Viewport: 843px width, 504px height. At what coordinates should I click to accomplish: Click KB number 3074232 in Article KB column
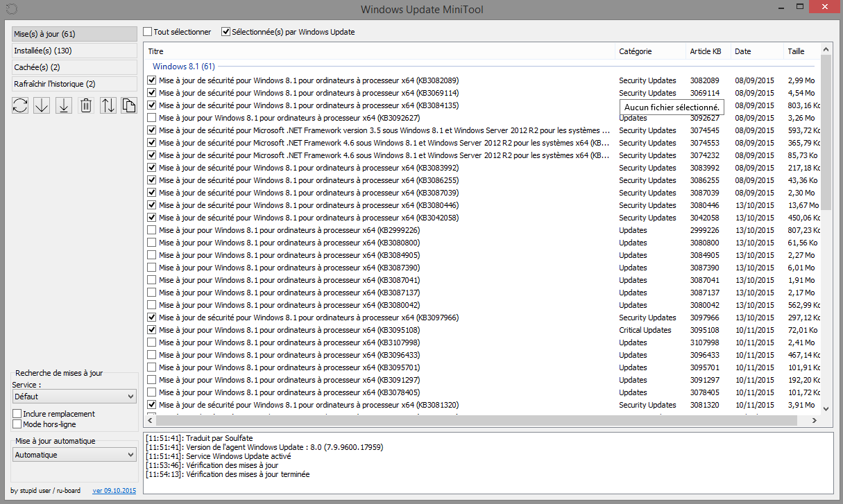pyautogui.click(x=704, y=155)
